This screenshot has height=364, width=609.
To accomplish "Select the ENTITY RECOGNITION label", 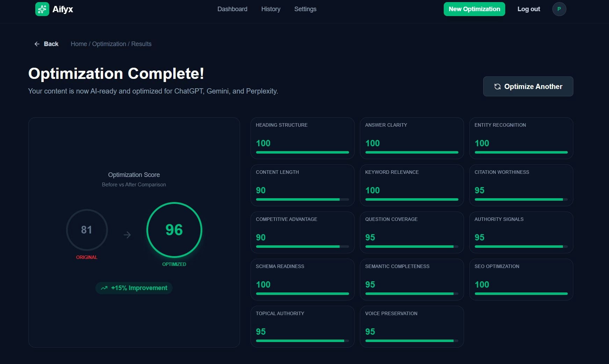I will pos(500,125).
